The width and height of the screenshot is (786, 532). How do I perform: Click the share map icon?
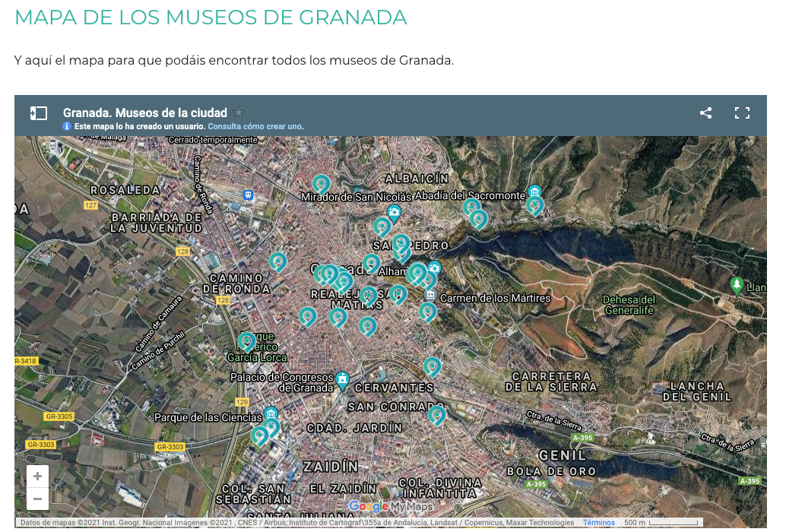(705, 113)
